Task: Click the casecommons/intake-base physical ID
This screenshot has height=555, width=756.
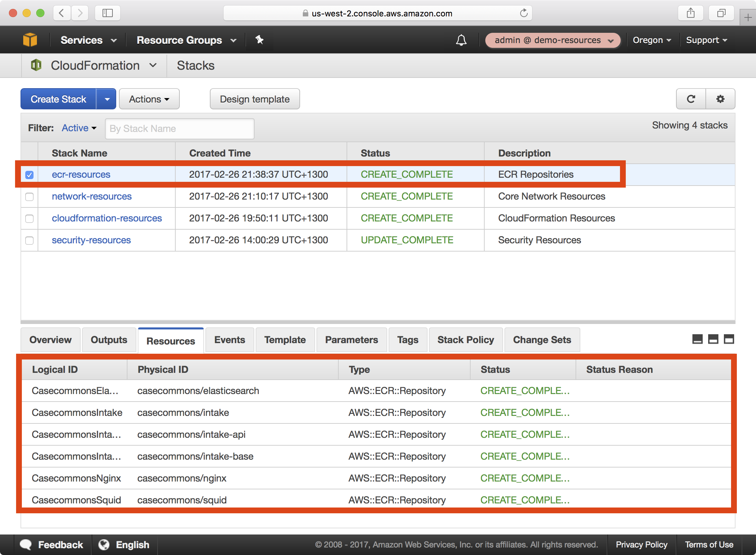Action: click(x=195, y=457)
